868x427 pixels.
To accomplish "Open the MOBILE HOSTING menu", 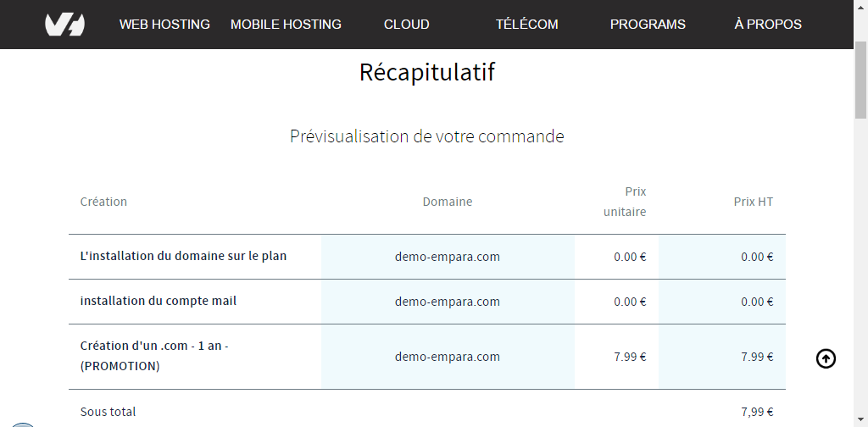I will click(286, 25).
